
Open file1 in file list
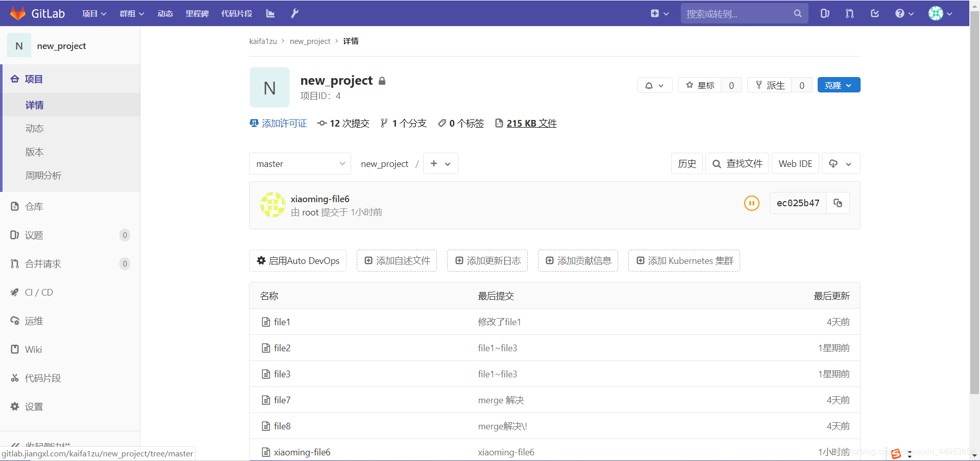click(282, 322)
